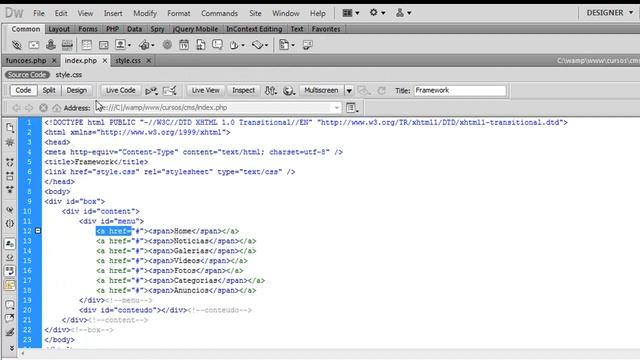Toggle Live Code mode

tap(120, 90)
